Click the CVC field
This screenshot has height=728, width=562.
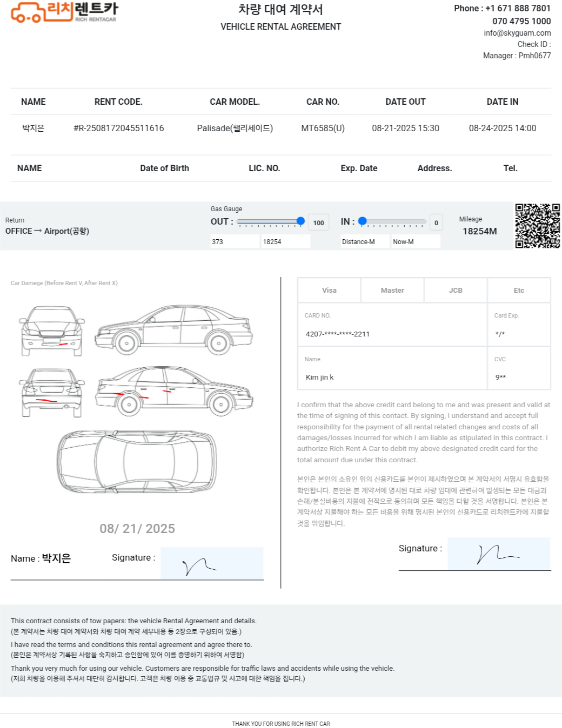(519, 377)
